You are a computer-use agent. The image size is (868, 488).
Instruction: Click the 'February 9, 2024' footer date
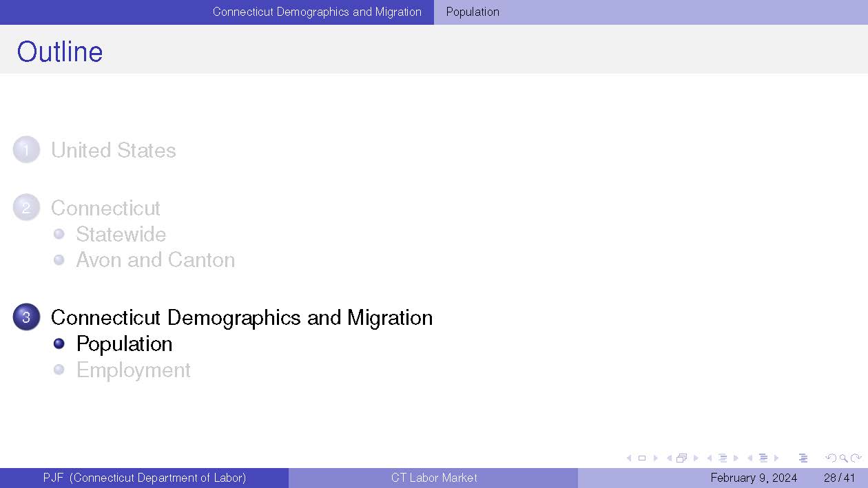[754, 478]
